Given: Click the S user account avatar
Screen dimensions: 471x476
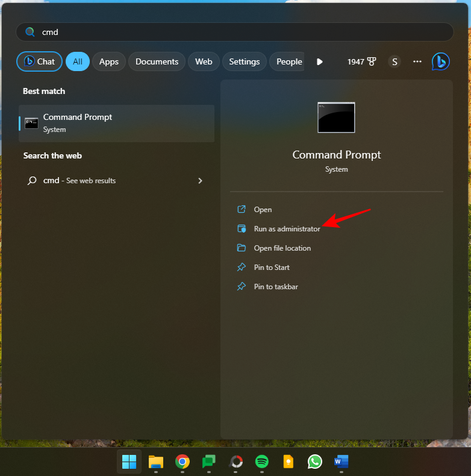Looking at the screenshot, I should coord(395,61).
